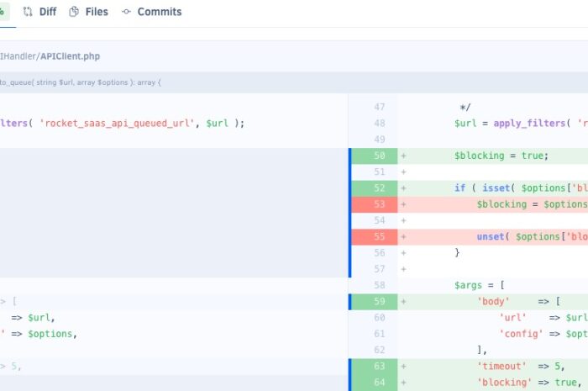The width and height of the screenshot is (588, 391).
Task: Show the Commits tab
Action: [x=159, y=12]
